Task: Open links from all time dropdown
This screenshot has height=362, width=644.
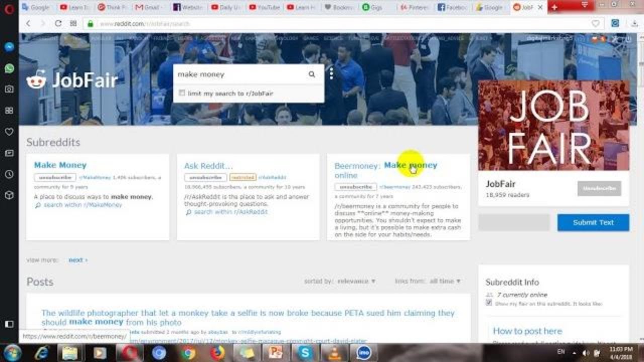Action: click(x=445, y=281)
